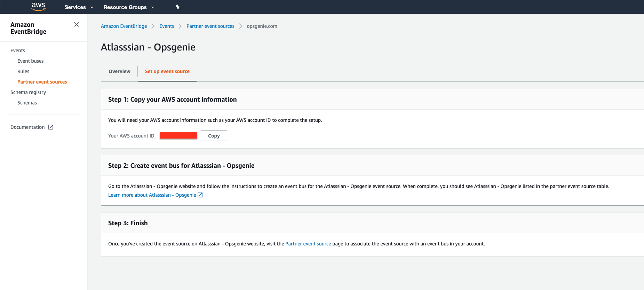Click the Atlasssian - Opsgenie page title
This screenshot has width=644, height=290.
coord(148,47)
